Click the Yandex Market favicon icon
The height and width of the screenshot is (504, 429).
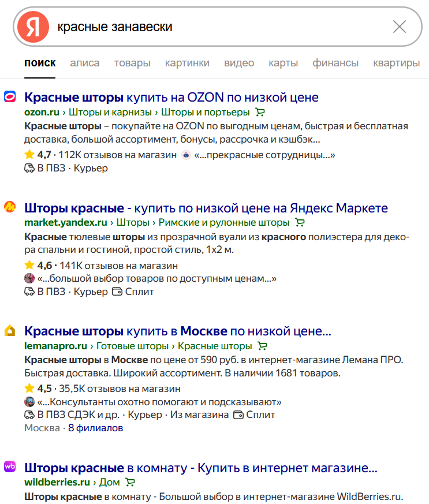click(x=10, y=208)
